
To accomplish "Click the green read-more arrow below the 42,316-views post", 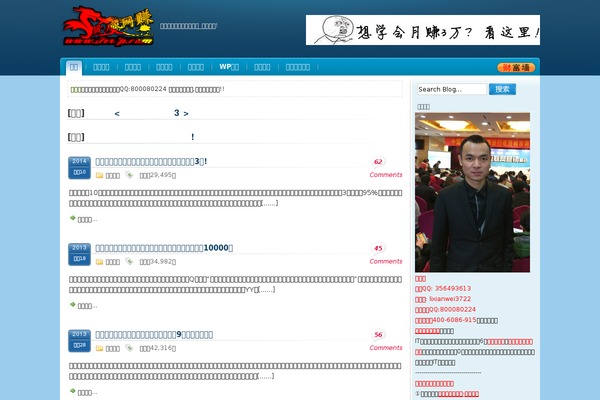I will 72,391.
